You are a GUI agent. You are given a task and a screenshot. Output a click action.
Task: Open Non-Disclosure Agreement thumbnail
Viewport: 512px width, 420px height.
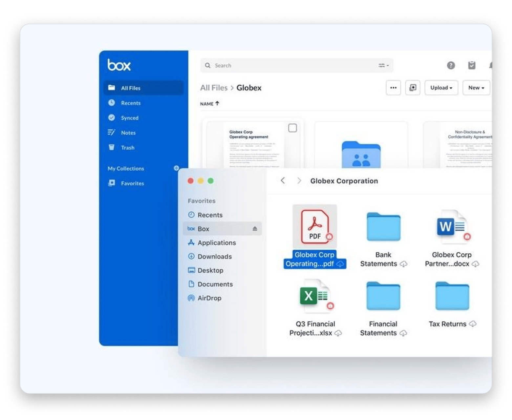point(458,145)
